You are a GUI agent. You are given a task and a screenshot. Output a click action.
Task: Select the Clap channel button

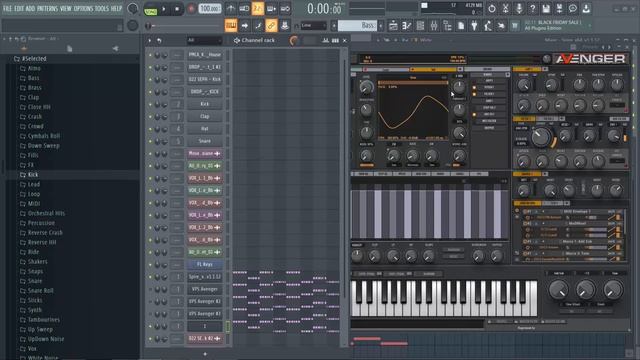[x=204, y=116]
